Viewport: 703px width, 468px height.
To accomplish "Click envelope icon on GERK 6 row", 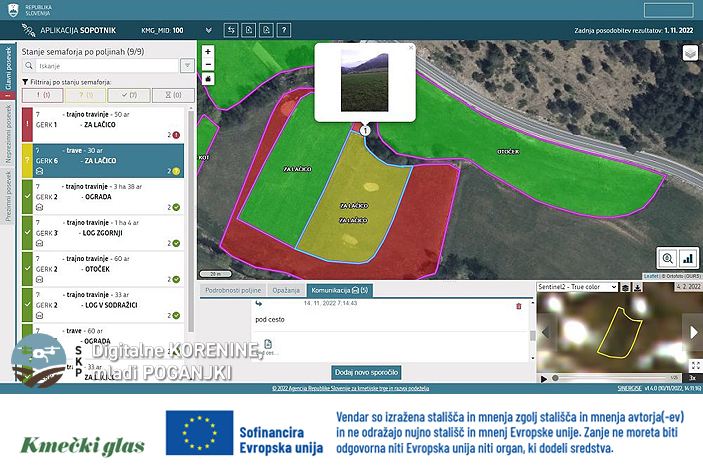I will click(39, 171).
